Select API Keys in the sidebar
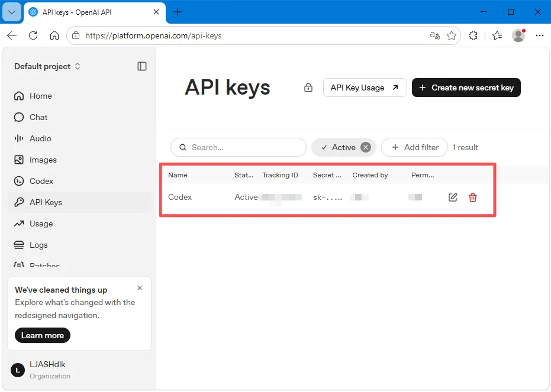The height and width of the screenshot is (392, 551). click(x=79, y=202)
